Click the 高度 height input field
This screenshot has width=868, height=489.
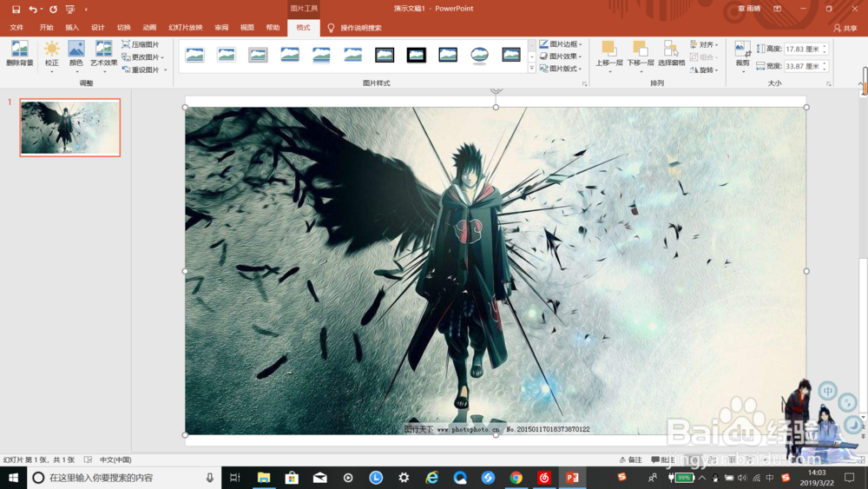[x=801, y=49]
